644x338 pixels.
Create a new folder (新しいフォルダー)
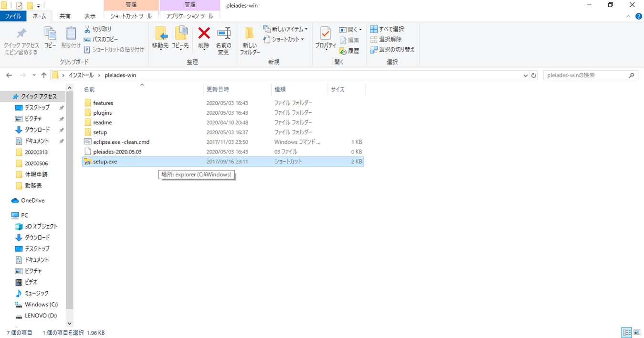click(250, 41)
